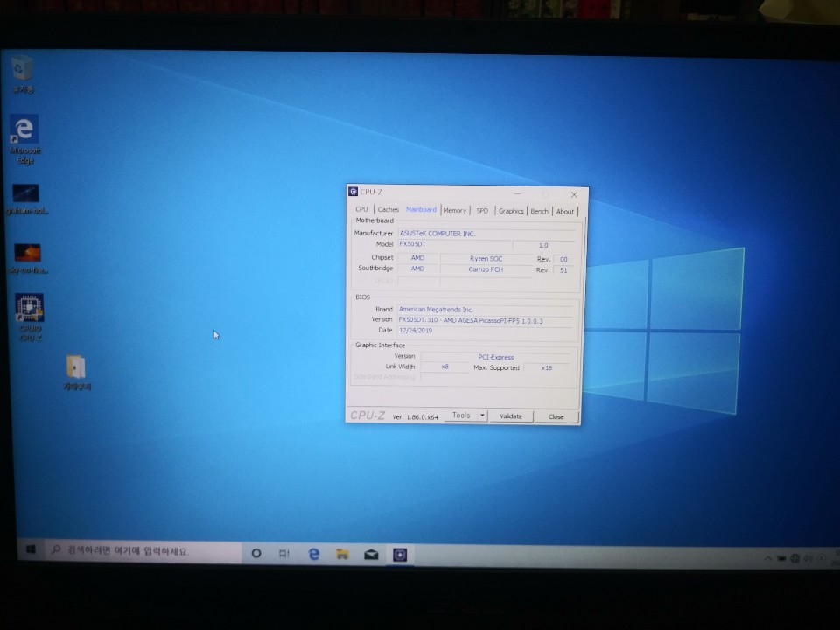Click the ASUSTeK COMPUTER INC. manufacturer field
840x630 pixels.
(x=486, y=234)
